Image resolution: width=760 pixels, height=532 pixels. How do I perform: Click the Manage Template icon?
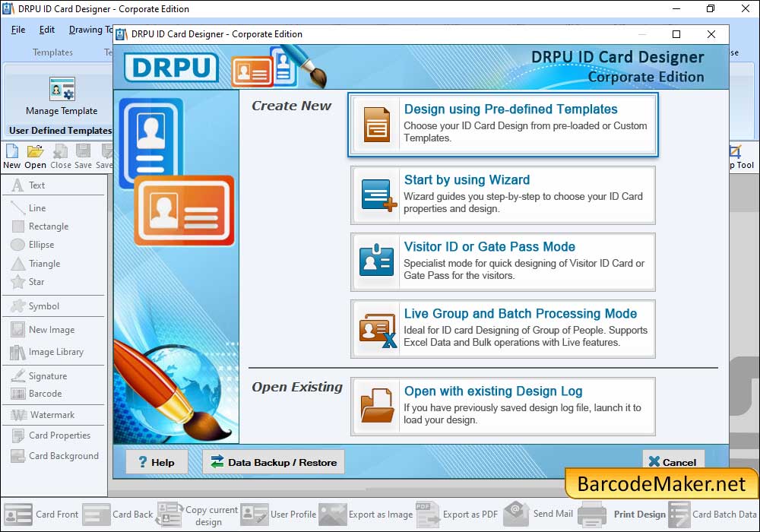coord(62,89)
